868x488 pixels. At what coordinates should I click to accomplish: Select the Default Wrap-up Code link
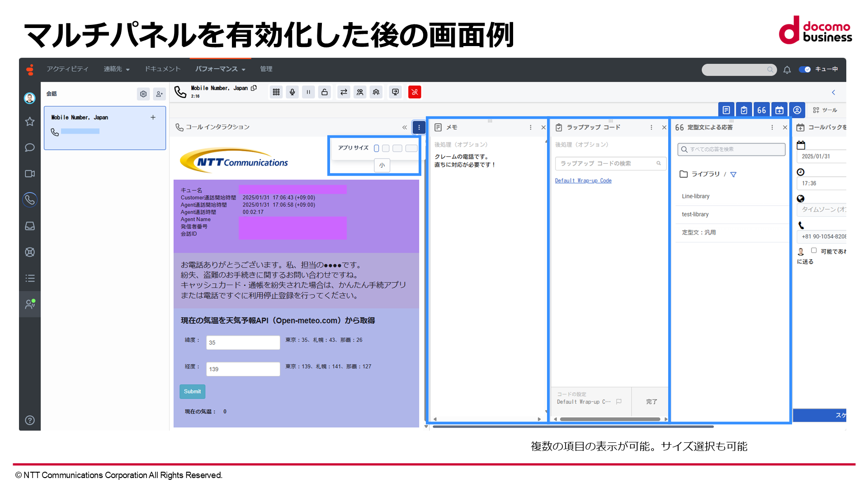click(583, 181)
